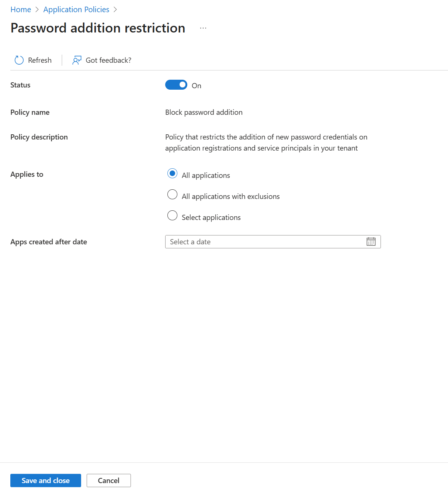This screenshot has height=496, width=448.
Task: Click the Save and close button
Action: pos(46,480)
